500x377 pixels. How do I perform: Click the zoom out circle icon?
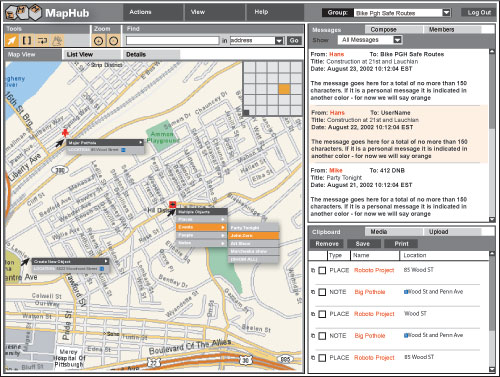pos(114,41)
